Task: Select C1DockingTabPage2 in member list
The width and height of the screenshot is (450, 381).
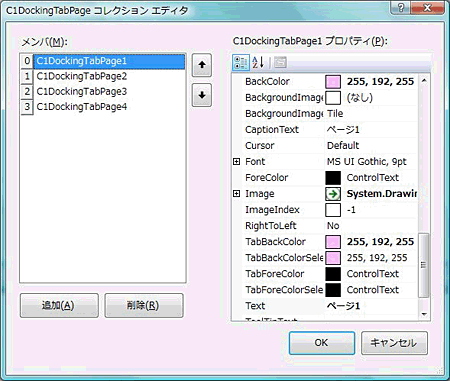Action: (x=109, y=76)
